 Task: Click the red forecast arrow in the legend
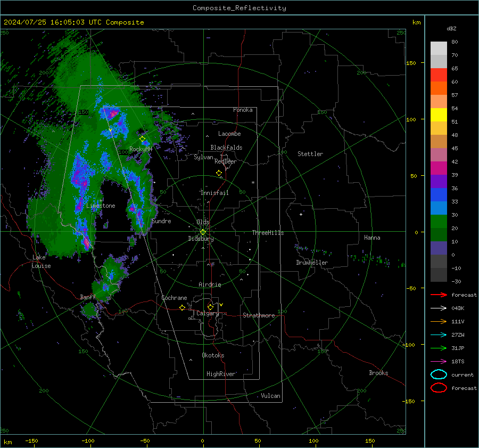[x=439, y=295]
